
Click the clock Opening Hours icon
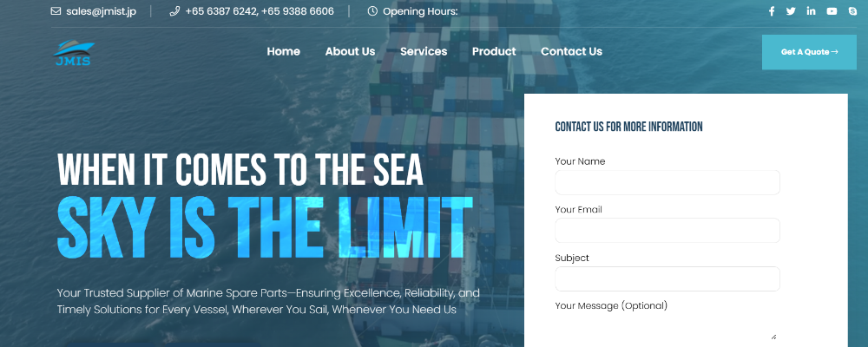point(372,11)
